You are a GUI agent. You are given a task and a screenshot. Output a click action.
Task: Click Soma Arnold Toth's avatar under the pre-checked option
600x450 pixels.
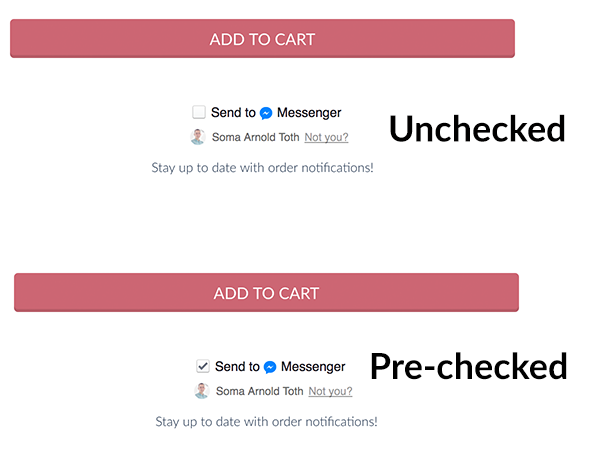click(202, 391)
